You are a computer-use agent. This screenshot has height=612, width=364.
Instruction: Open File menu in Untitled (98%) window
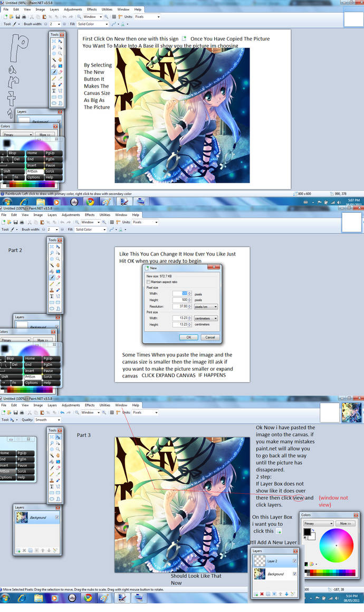click(6, 10)
